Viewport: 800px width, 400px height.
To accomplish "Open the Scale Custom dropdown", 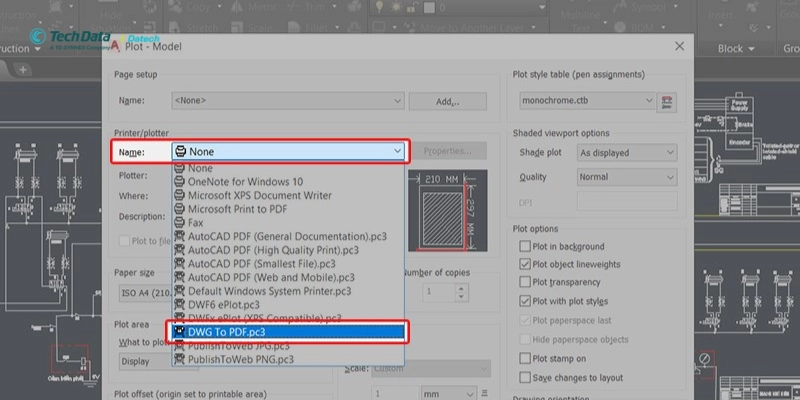I will [431, 368].
